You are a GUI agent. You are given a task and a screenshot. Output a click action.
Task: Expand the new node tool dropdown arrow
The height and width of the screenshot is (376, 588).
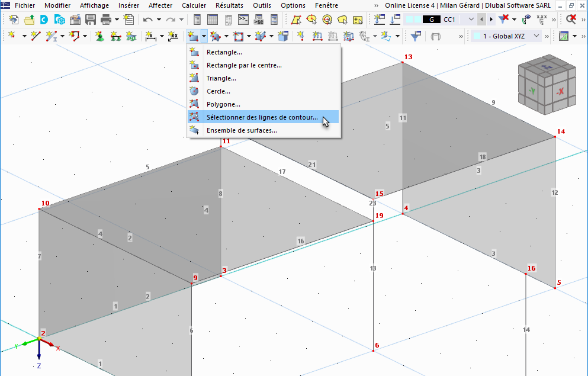(x=24, y=36)
